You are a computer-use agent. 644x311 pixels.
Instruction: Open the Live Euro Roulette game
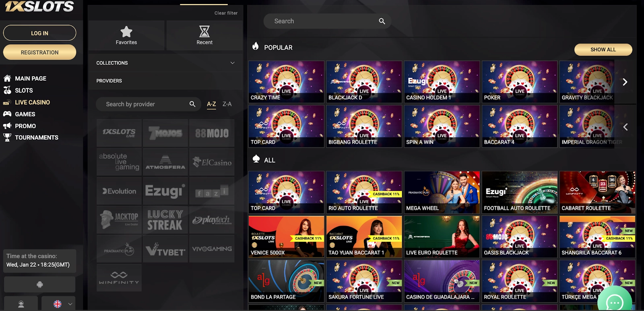tap(442, 237)
